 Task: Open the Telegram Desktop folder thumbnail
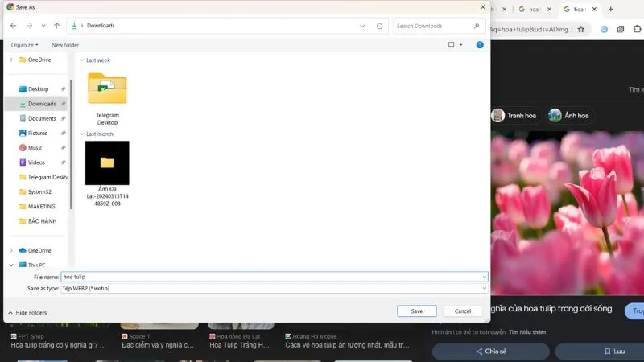[x=107, y=88]
